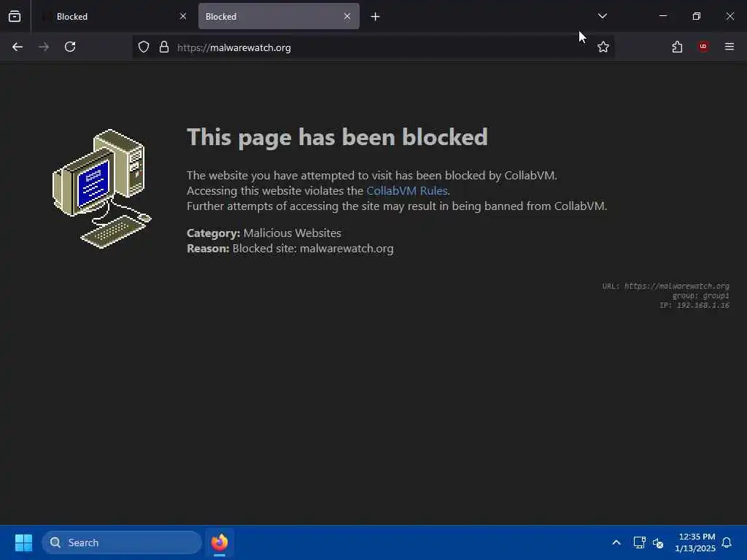The width and height of the screenshot is (747, 560).
Task: Restore down the Firefox window
Action: 697,16
